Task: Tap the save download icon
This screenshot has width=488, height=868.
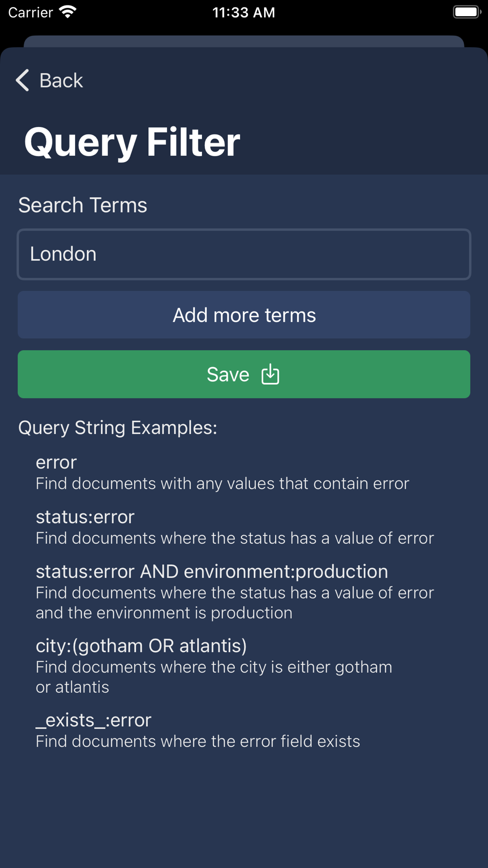Action: coord(270,374)
